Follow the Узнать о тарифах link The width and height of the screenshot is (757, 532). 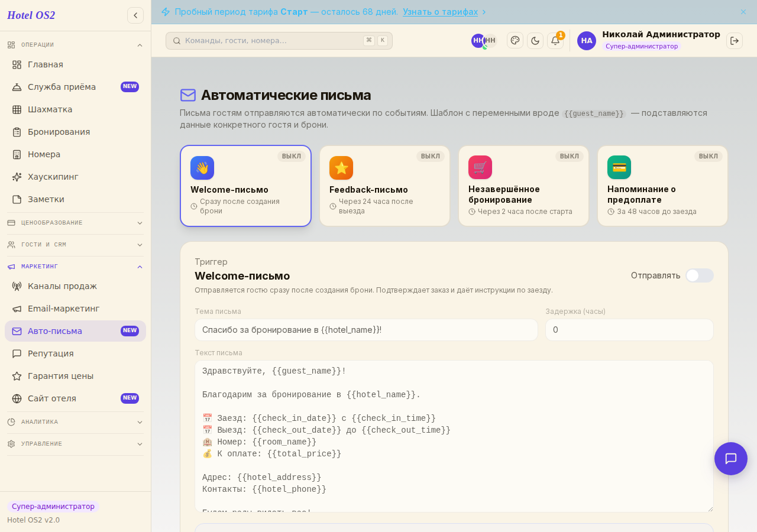coord(441,12)
